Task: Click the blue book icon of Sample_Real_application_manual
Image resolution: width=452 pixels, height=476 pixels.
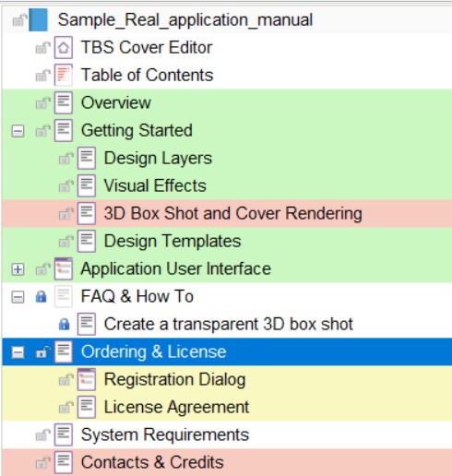Action: click(x=38, y=20)
